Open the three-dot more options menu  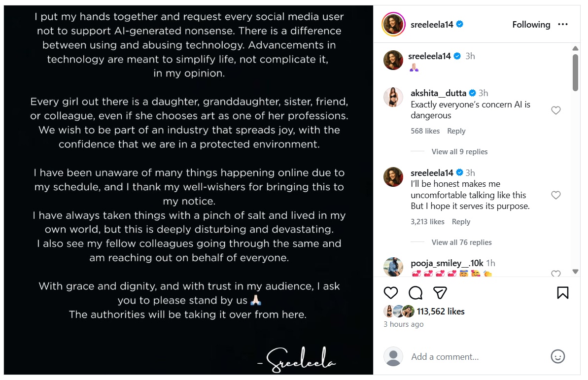click(x=563, y=25)
